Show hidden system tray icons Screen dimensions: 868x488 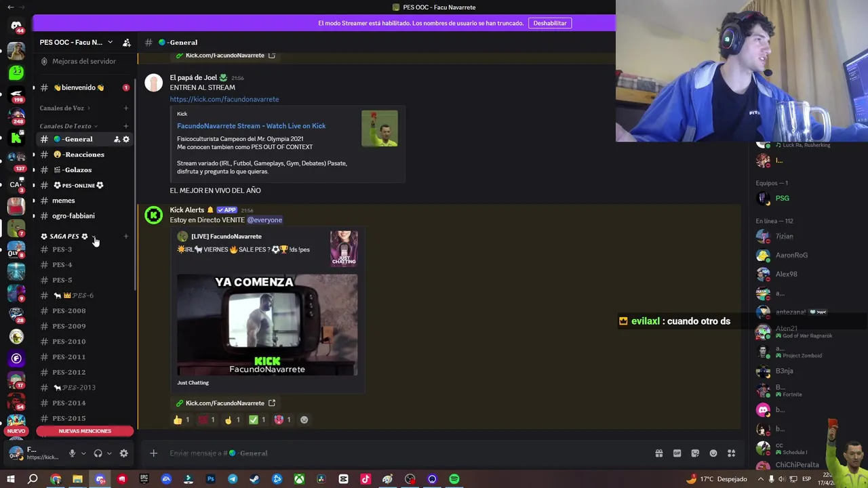pyautogui.click(x=759, y=479)
